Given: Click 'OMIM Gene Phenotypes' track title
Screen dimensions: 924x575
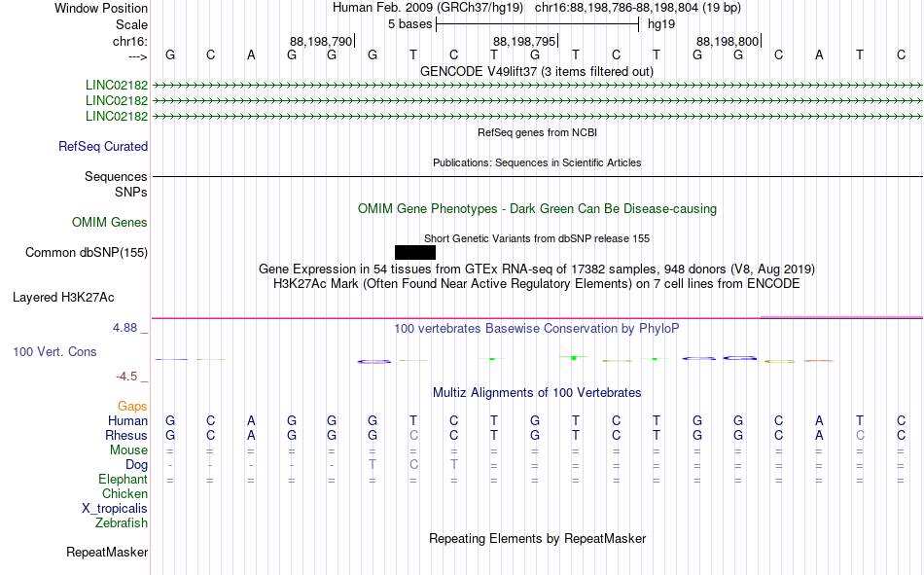Looking at the screenshot, I should coord(538,209).
